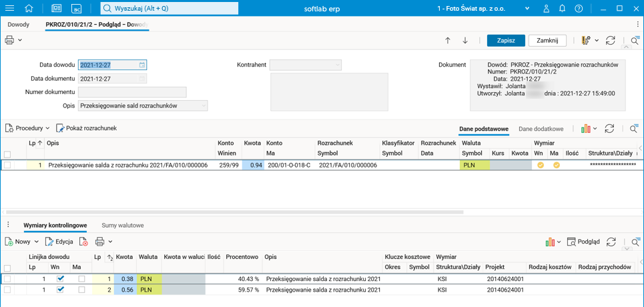
Task: Tick the row checkbox for Lp 1 entry
Action: tap(7, 165)
